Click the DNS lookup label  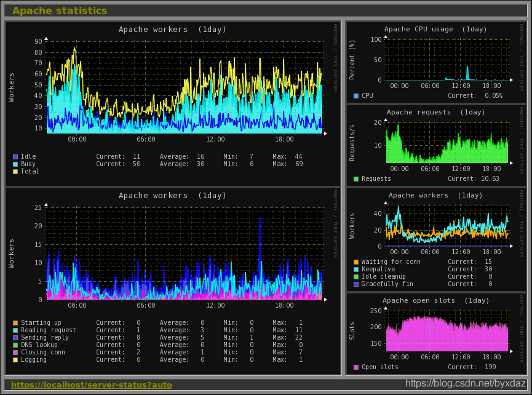click(x=39, y=345)
